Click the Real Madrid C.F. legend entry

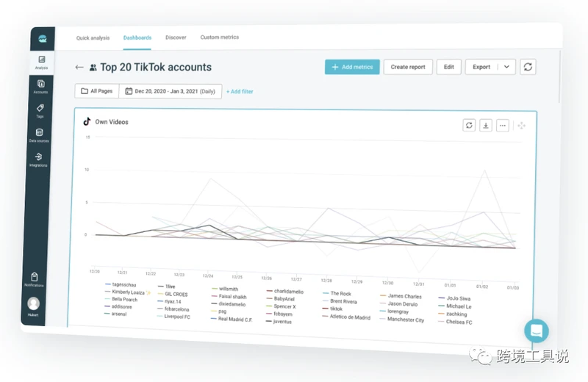point(232,319)
